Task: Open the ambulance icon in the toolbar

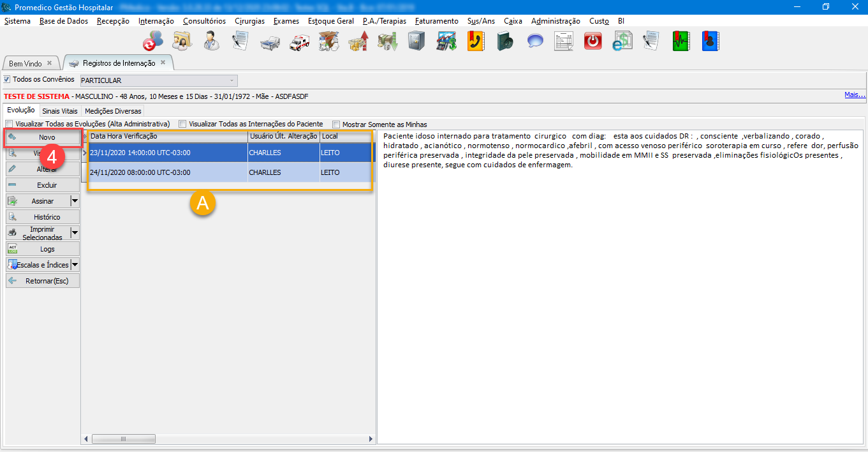Action: (299, 42)
